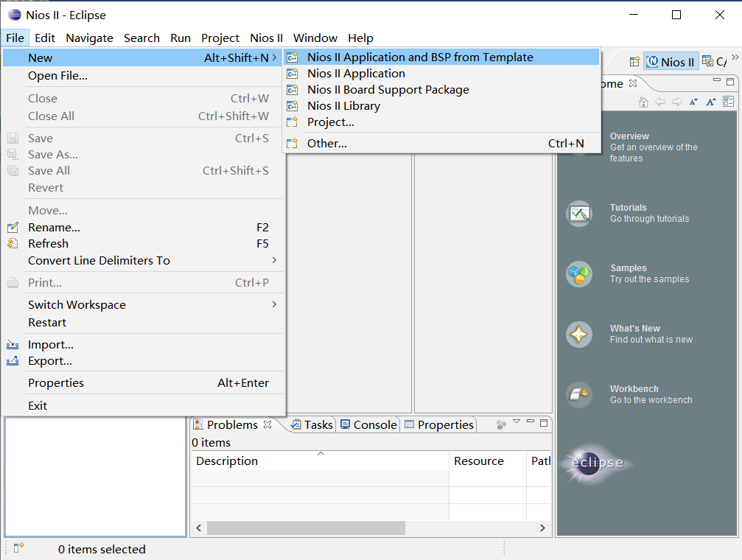Click the Welcome customize page icon

click(728, 102)
